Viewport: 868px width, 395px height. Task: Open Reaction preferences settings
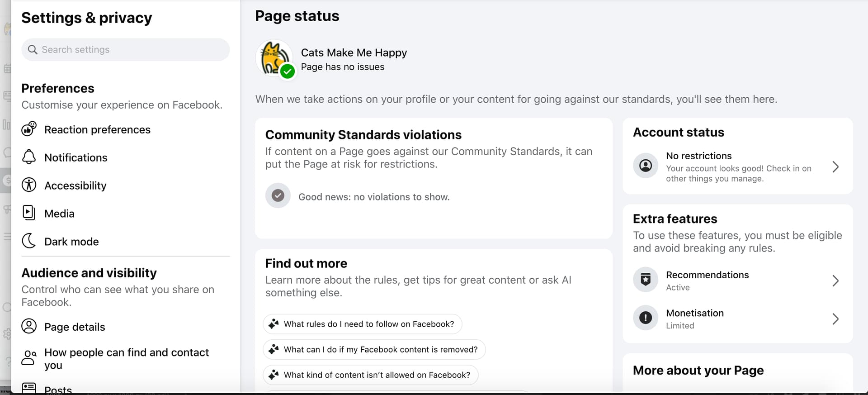[x=125, y=129]
